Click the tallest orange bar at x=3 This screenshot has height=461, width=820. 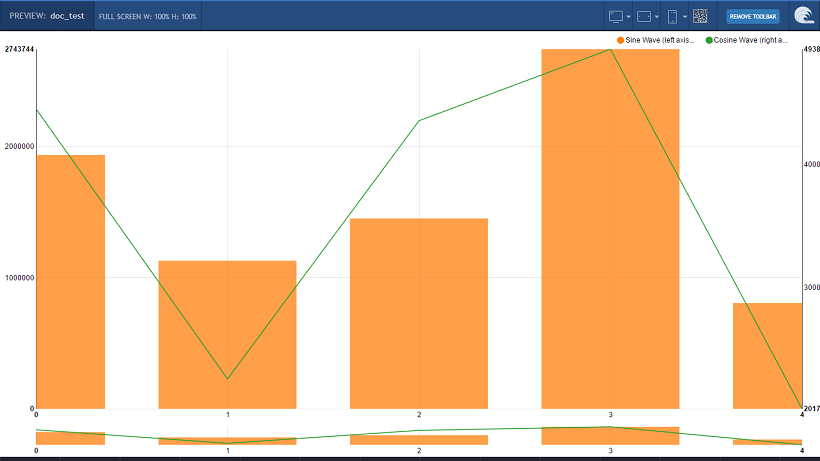coord(610,230)
